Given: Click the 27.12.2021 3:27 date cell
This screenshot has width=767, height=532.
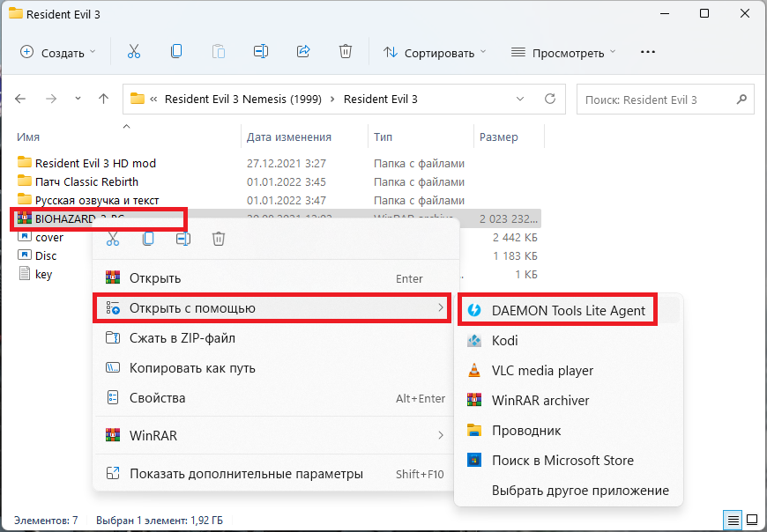Looking at the screenshot, I should (287, 163).
